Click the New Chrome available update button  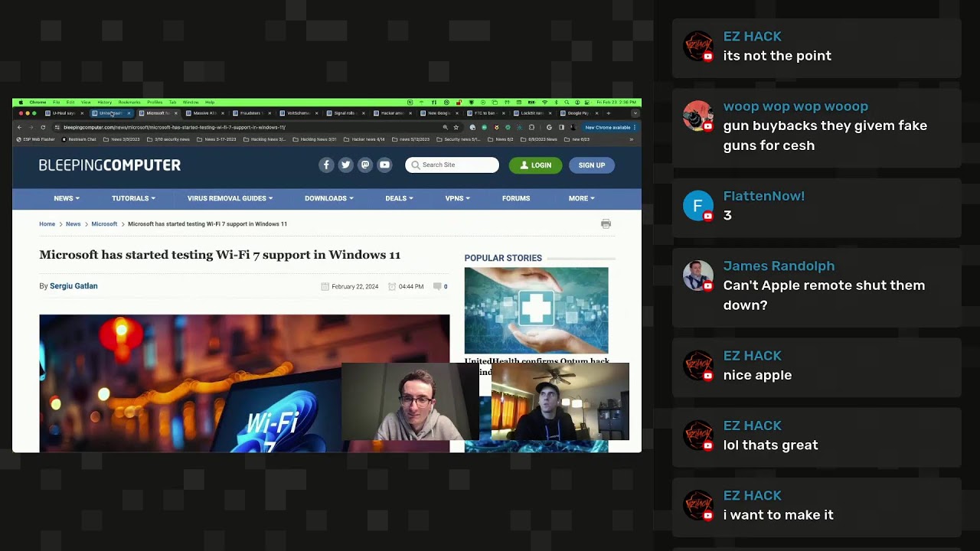point(610,127)
